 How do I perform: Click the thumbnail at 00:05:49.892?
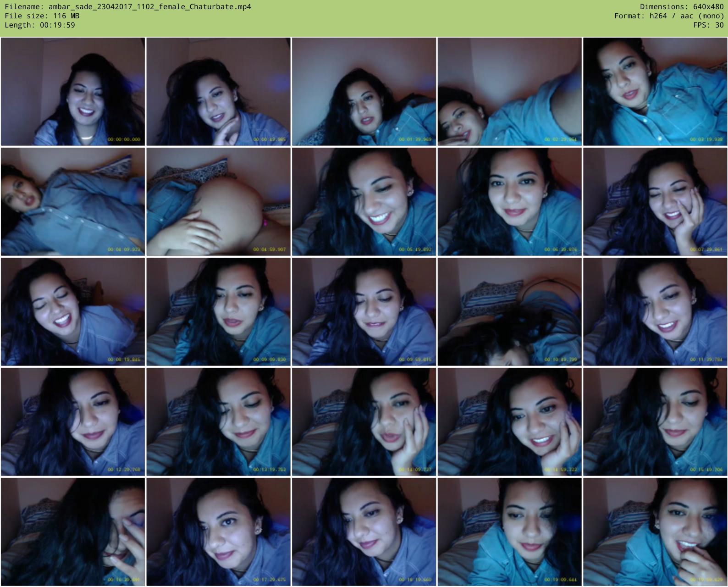click(364, 201)
